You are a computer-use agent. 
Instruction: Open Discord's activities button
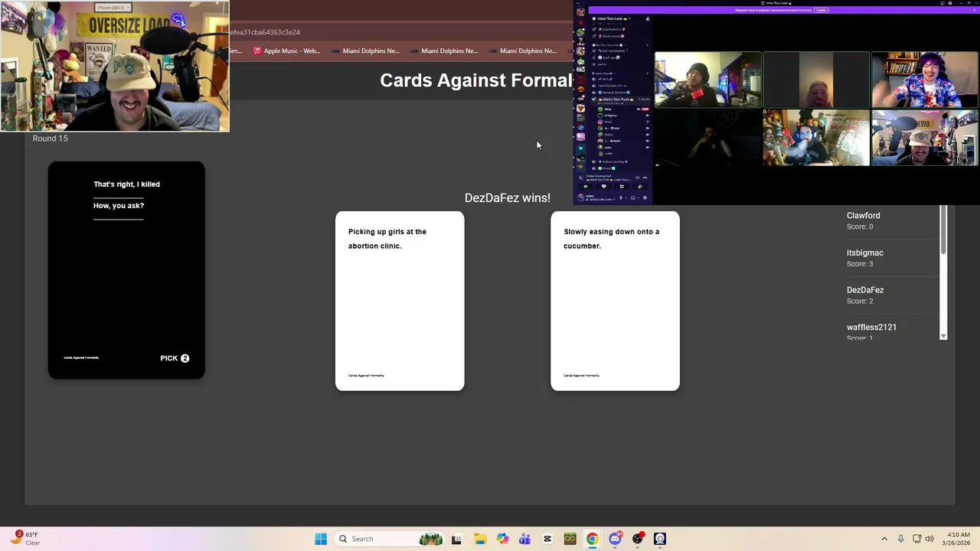click(622, 187)
